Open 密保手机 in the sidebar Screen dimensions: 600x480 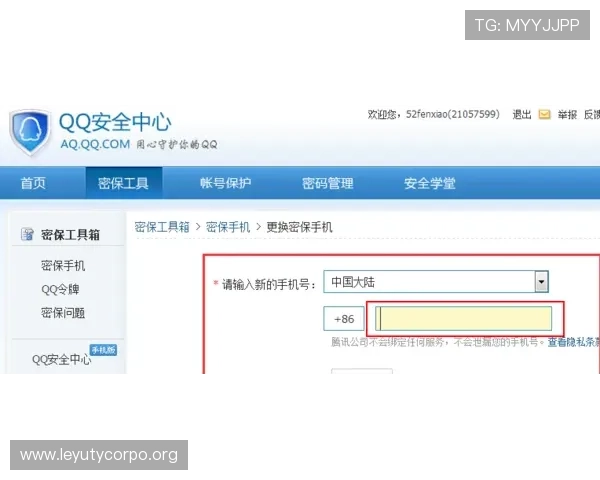63,265
